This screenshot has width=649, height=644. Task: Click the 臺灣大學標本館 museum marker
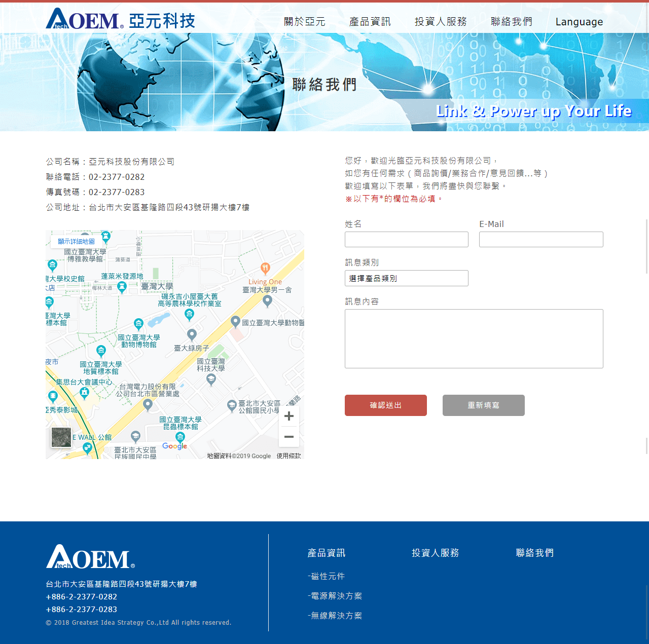(x=49, y=303)
